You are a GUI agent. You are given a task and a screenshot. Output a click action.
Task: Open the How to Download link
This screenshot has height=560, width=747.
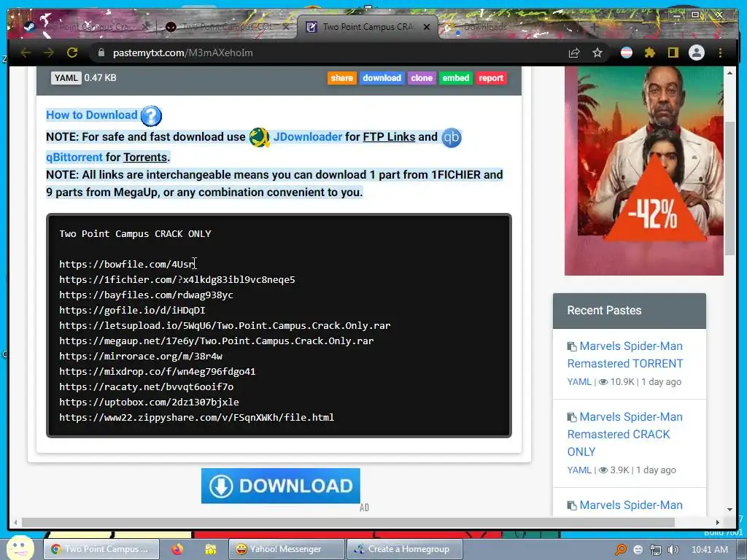click(x=91, y=115)
